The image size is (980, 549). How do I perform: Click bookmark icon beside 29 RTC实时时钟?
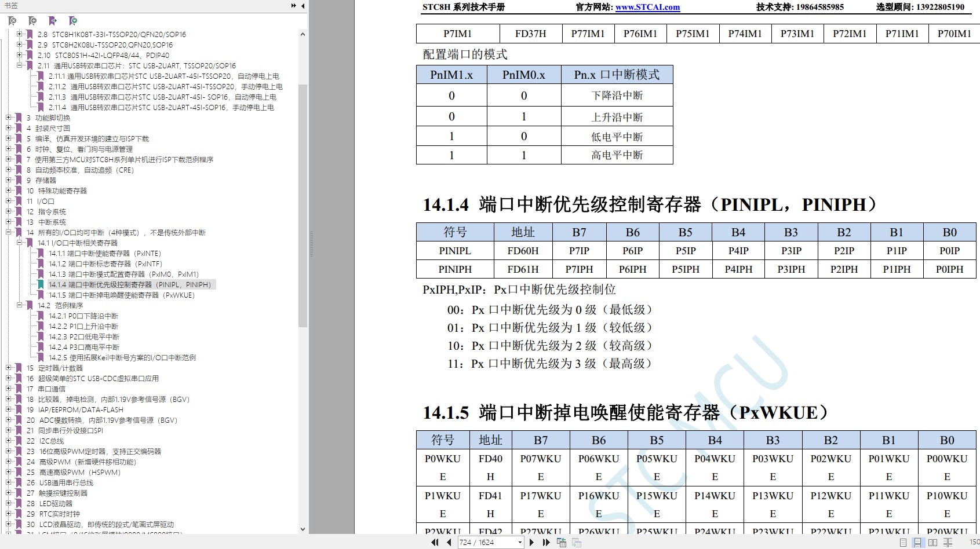[19, 514]
